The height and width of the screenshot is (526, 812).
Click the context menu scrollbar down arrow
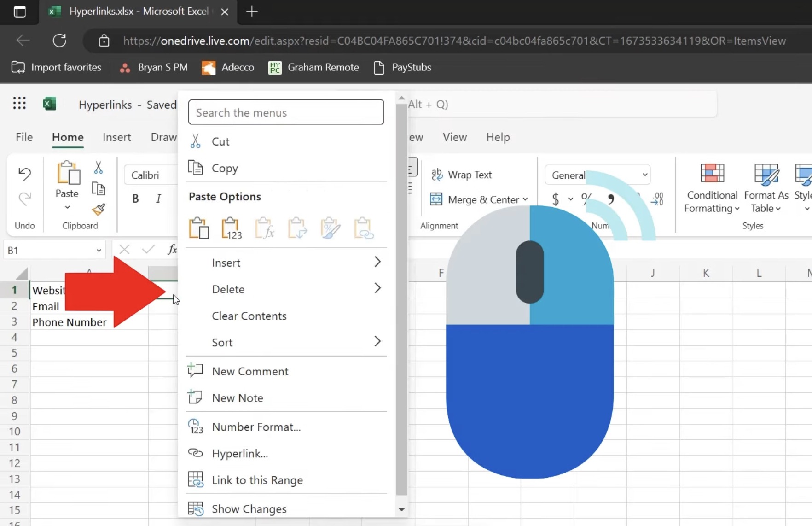401,509
